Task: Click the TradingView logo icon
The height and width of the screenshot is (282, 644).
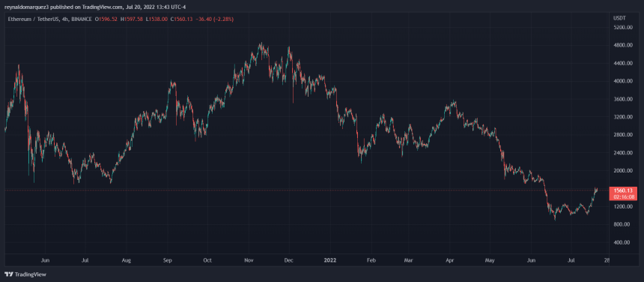Action: 9,274
